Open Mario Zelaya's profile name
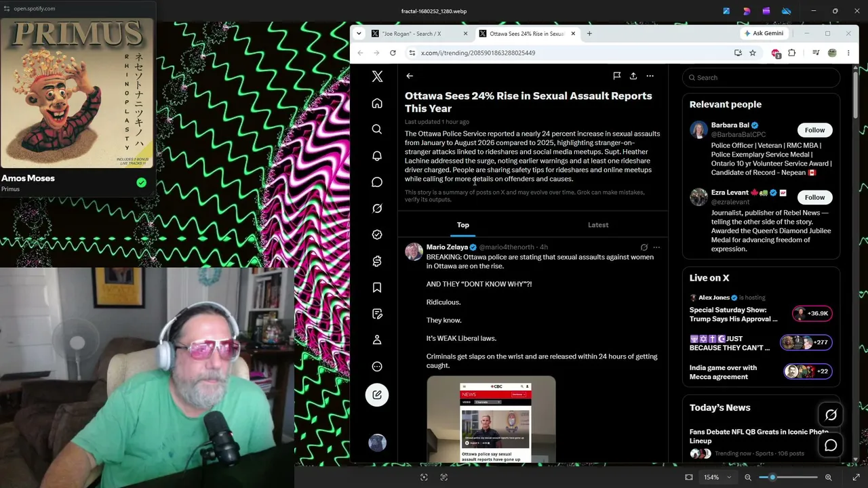868x488 pixels. point(447,247)
